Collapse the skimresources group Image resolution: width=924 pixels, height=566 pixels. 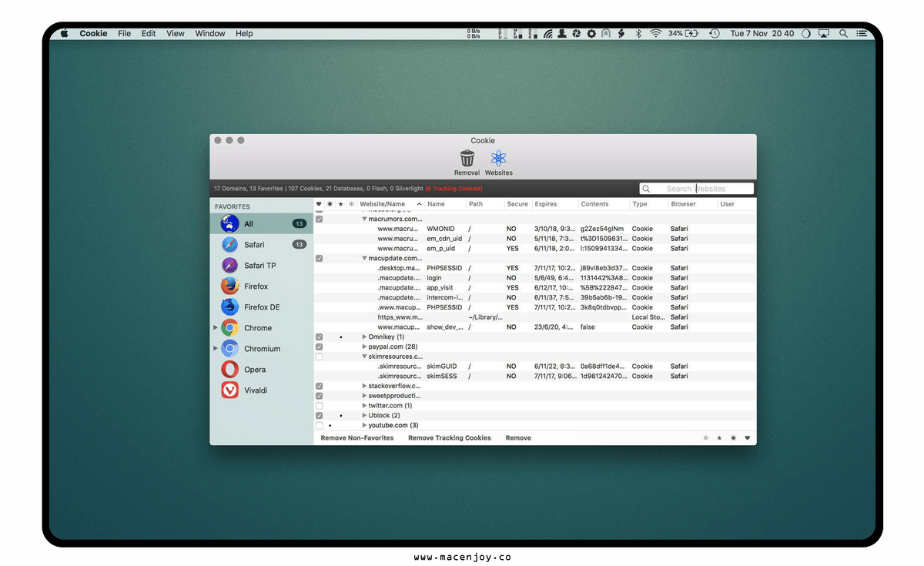coord(365,357)
